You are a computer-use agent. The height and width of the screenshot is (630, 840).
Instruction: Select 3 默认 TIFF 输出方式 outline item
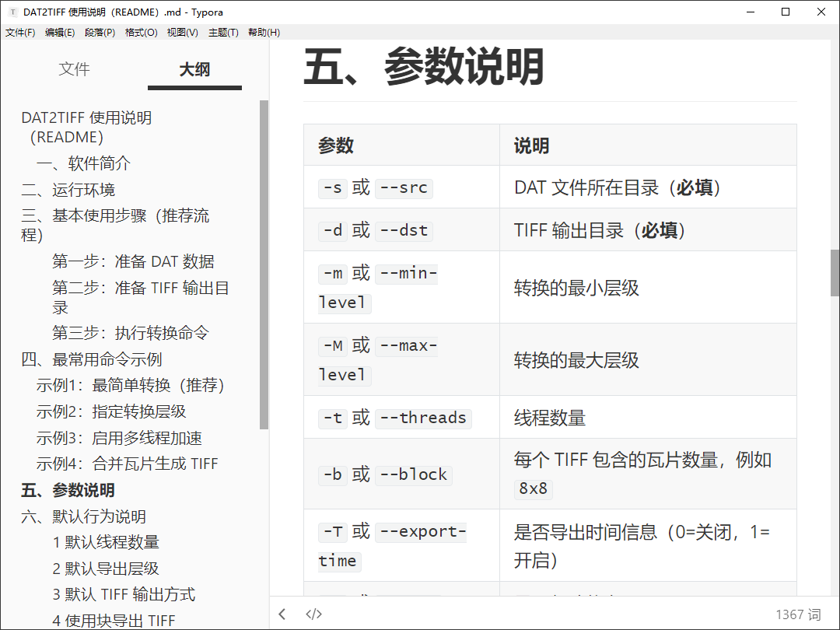tap(124, 594)
